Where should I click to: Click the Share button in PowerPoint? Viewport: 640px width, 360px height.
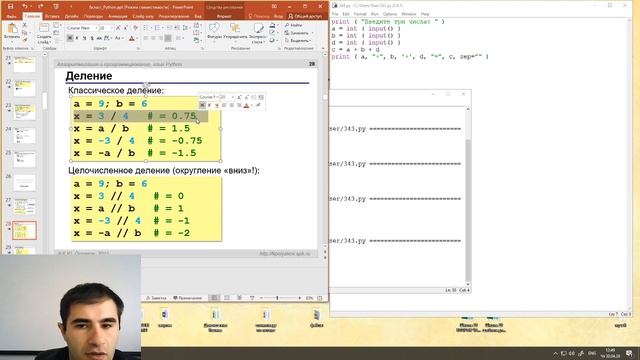tap(305, 16)
